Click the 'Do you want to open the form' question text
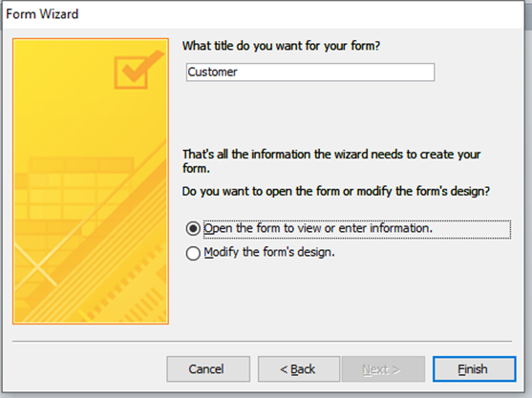The image size is (532, 398). coord(336,192)
